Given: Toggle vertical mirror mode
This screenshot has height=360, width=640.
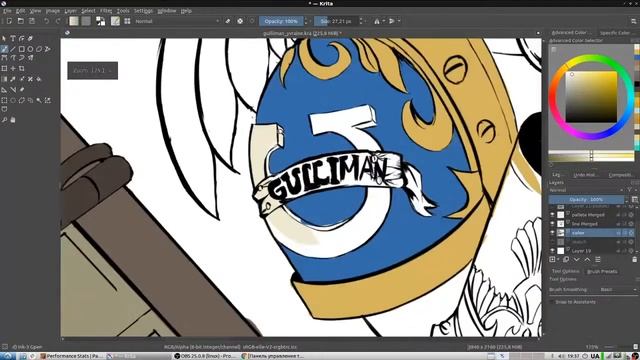Looking at the screenshot, I should 392,21.
